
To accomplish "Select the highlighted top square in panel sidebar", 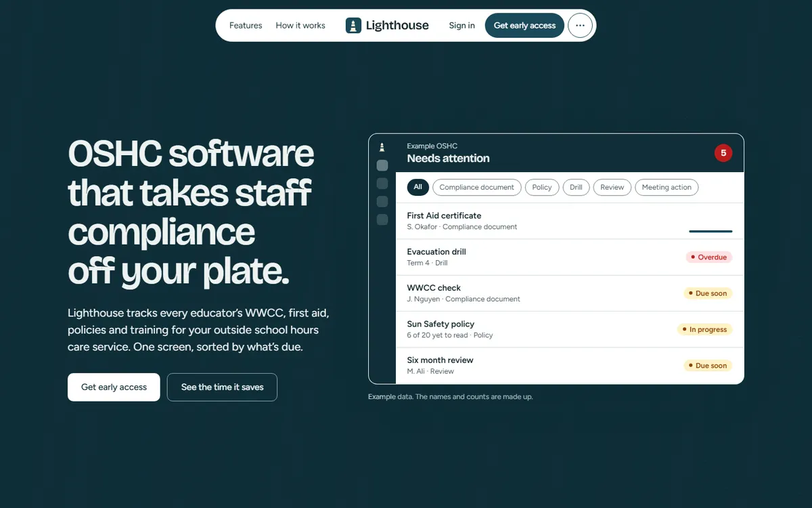I will [x=382, y=165].
